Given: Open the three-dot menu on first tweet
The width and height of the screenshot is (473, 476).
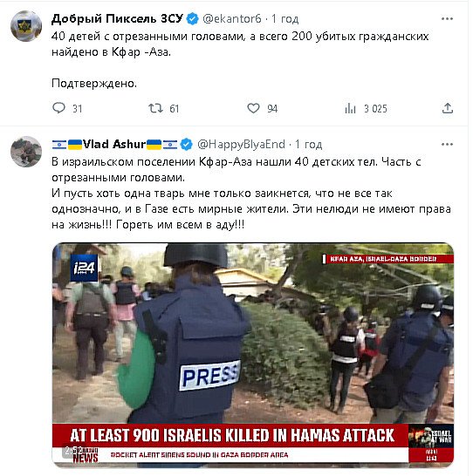Looking at the screenshot, I should click(447, 19).
